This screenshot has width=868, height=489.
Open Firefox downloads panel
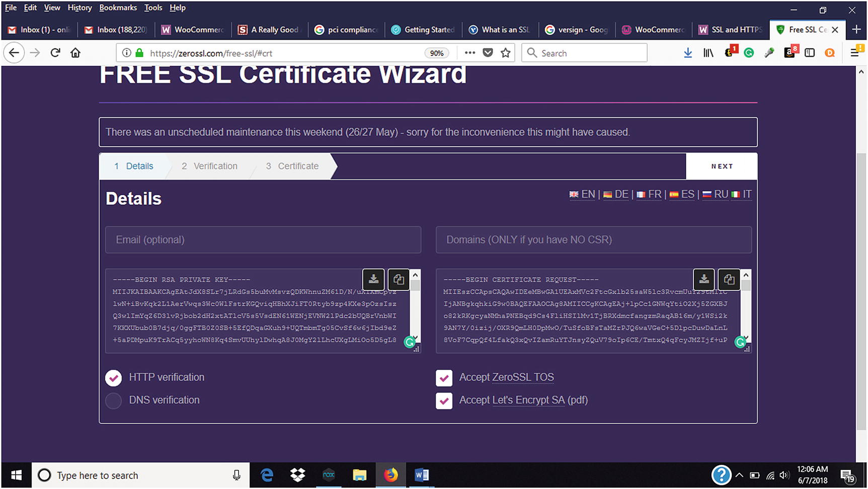(688, 53)
